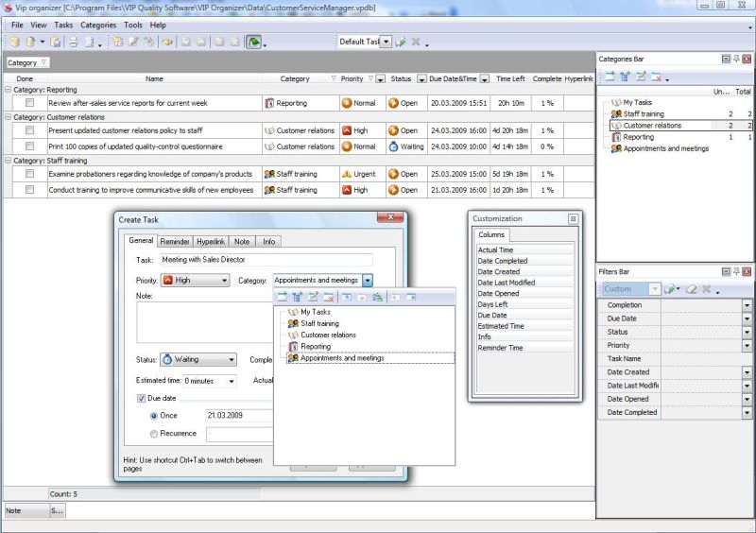The height and width of the screenshot is (533, 756).
Task: Uncheck the Due date checkbox
Action: [143, 399]
